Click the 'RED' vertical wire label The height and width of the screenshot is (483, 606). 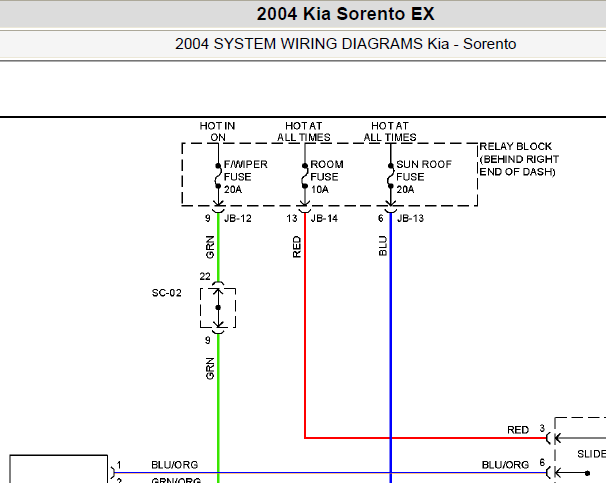296,247
